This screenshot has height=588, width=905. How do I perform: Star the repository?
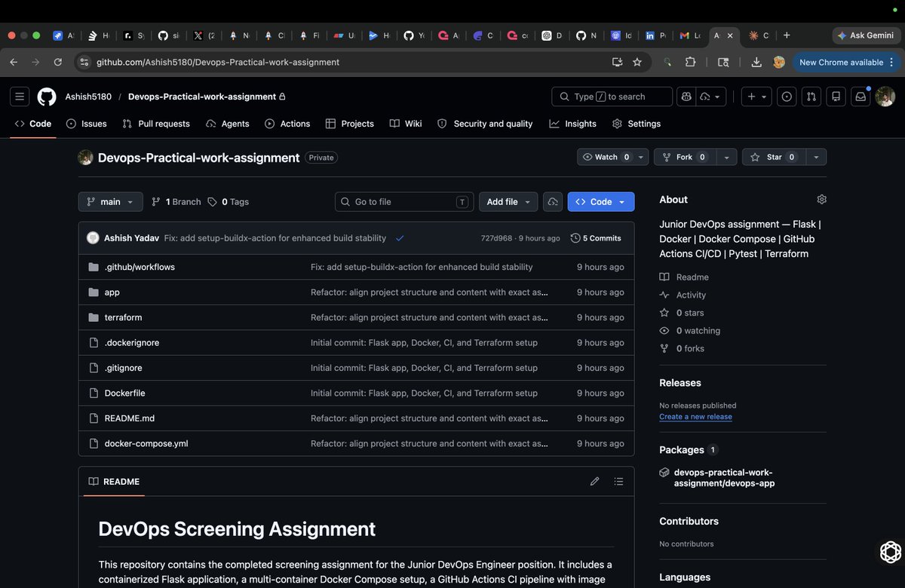tap(774, 157)
